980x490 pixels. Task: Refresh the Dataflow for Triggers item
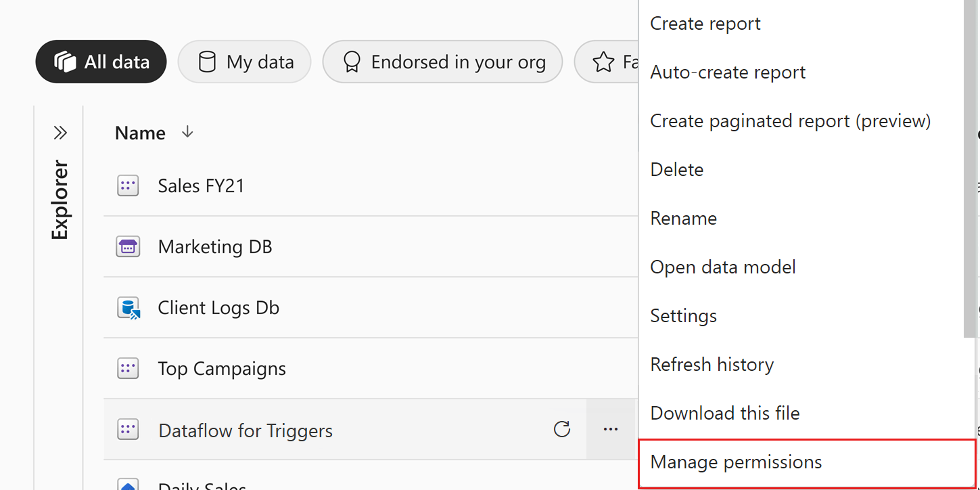click(562, 429)
